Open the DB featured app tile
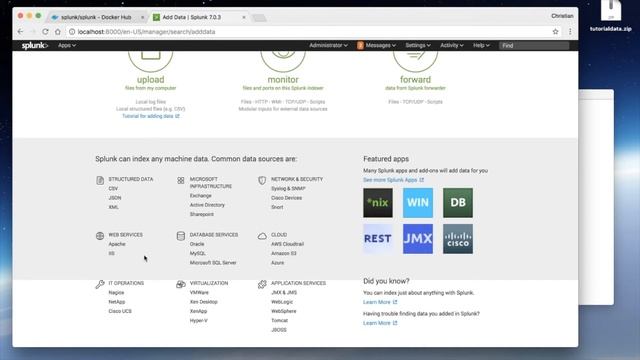 (458, 203)
